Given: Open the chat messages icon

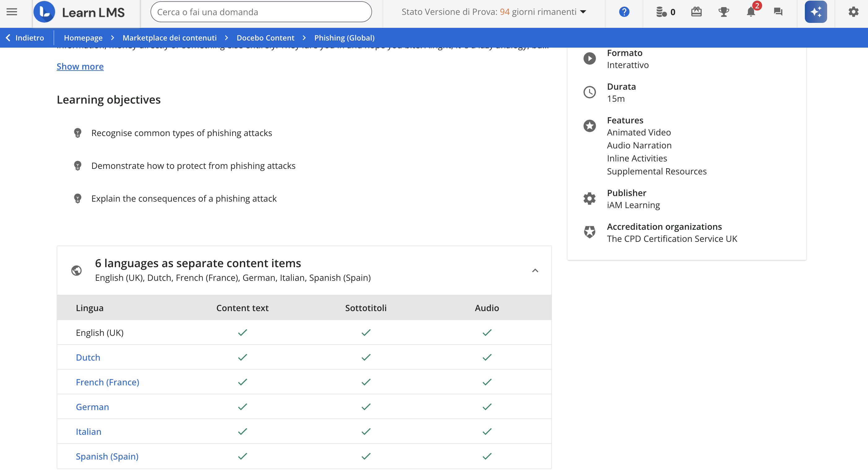Looking at the screenshot, I should point(778,12).
